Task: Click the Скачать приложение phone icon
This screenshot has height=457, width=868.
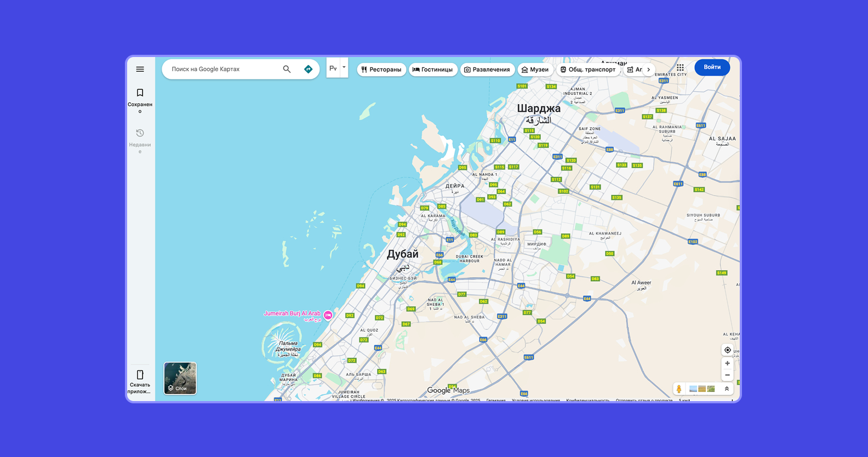Action: (140, 375)
